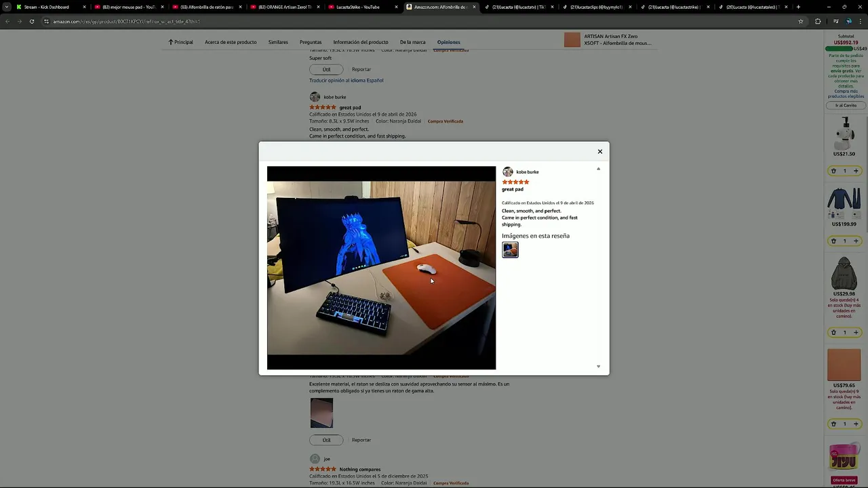Click the desk setup photo in popup
This screenshot has height=488, width=868.
381,268
